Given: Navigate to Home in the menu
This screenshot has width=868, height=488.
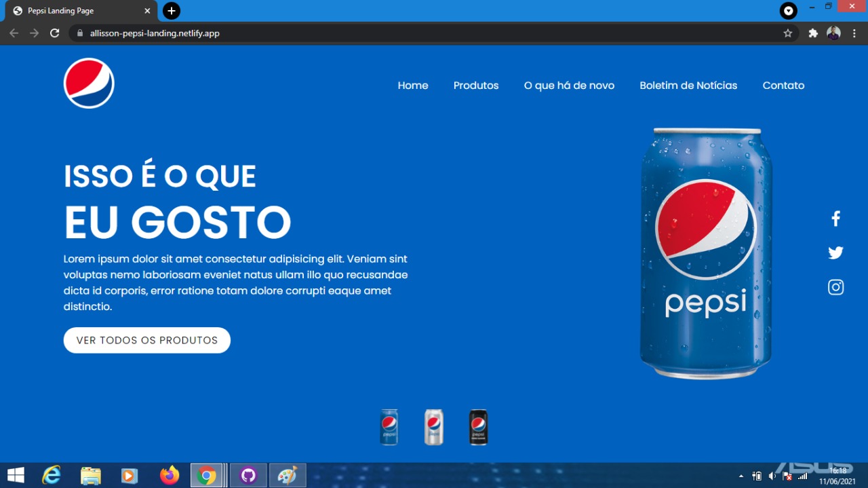Looking at the screenshot, I should pos(413,86).
